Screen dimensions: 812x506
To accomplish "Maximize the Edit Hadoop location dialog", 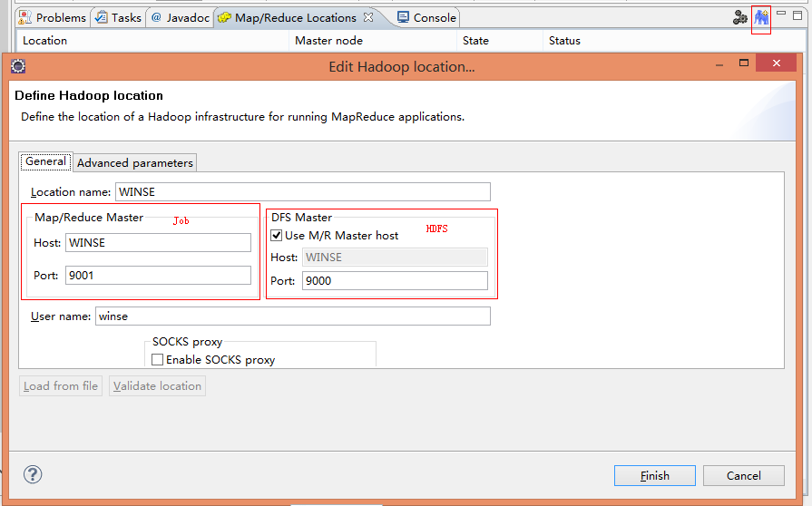I will [x=744, y=63].
